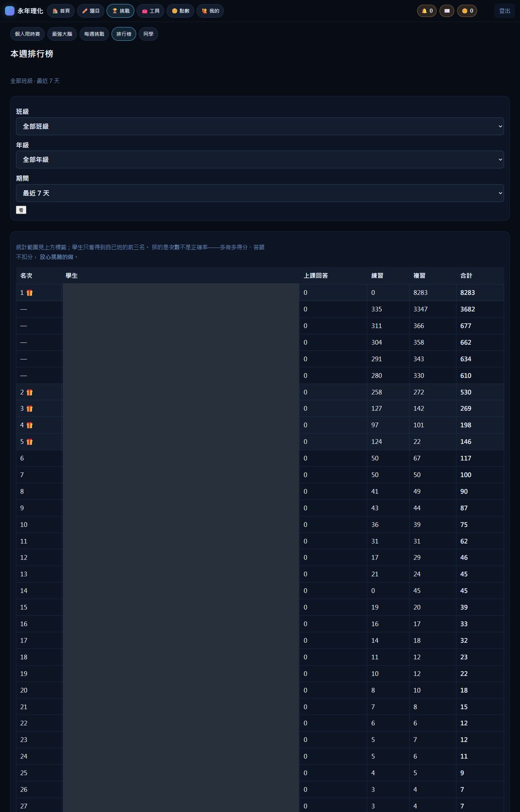Click the coin balance badge
The width and height of the screenshot is (520, 812).
tap(467, 11)
